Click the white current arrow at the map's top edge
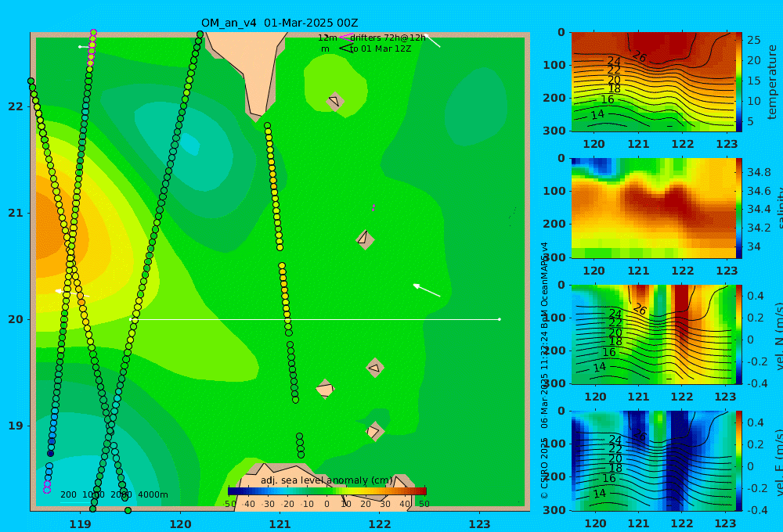This screenshot has width=783, height=532. (x=432, y=41)
